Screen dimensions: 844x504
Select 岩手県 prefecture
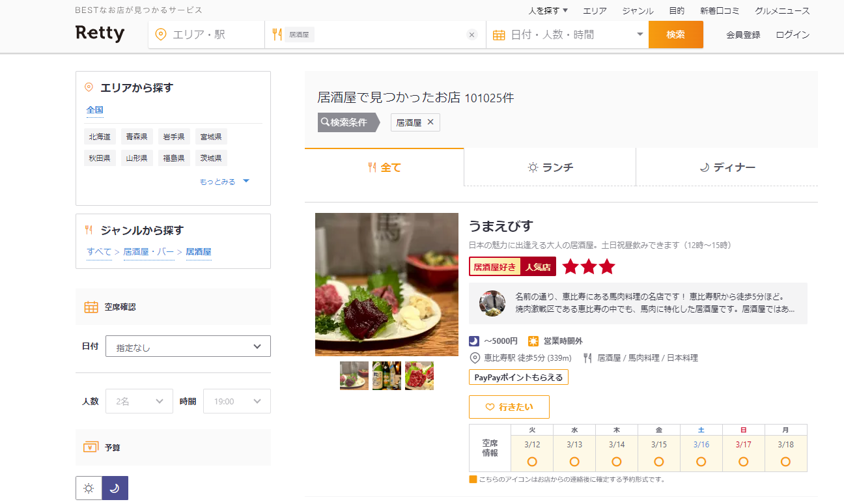(174, 137)
